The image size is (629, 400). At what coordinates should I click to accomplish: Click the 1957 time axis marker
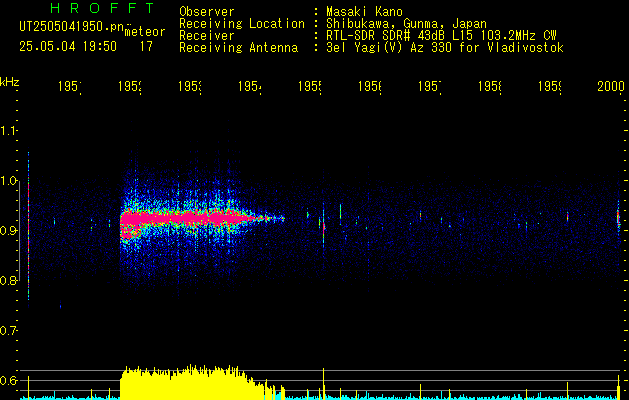click(430, 86)
